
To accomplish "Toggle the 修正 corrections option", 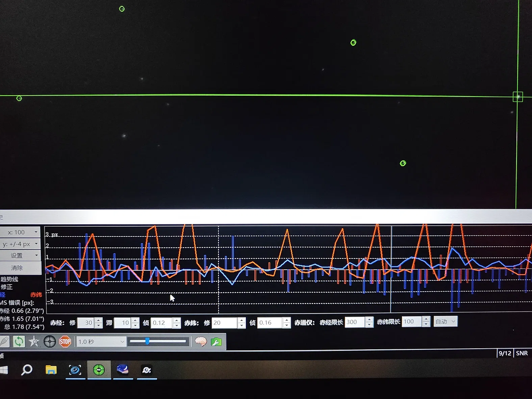I will pos(6,287).
